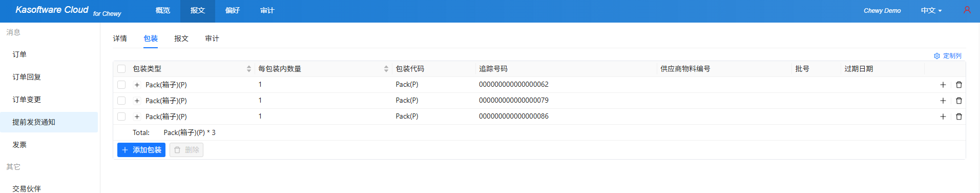Expand the Pack row ending in 062
The height and width of the screenshot is (193, 980).
137,85
